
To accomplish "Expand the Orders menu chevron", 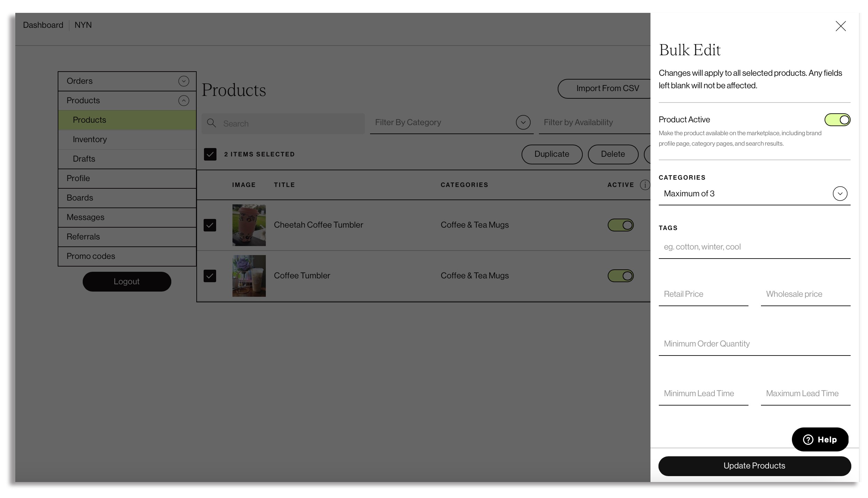I will (184, 81).
